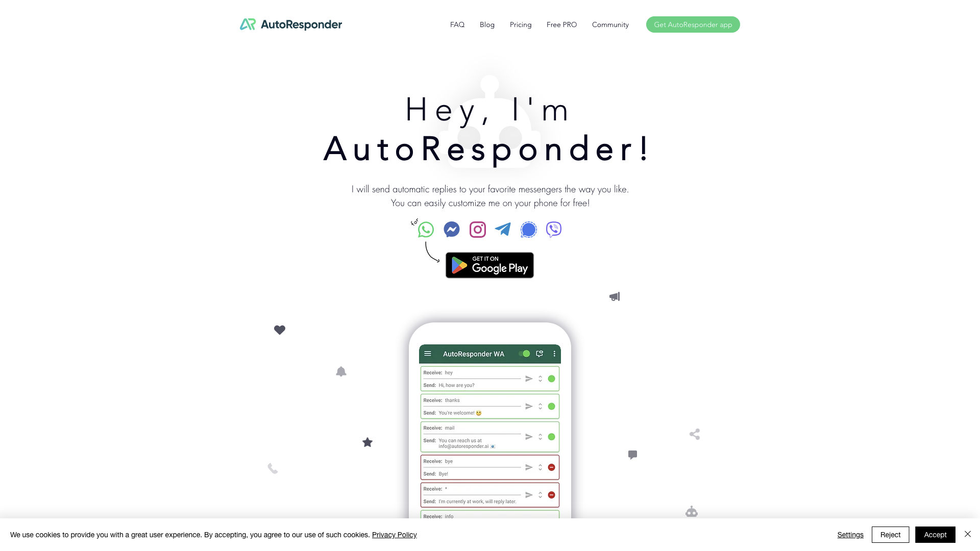The width and height of the screenshot is (980, 551).
Task: Select the Signal messenger icon
Action: point(528,230)
